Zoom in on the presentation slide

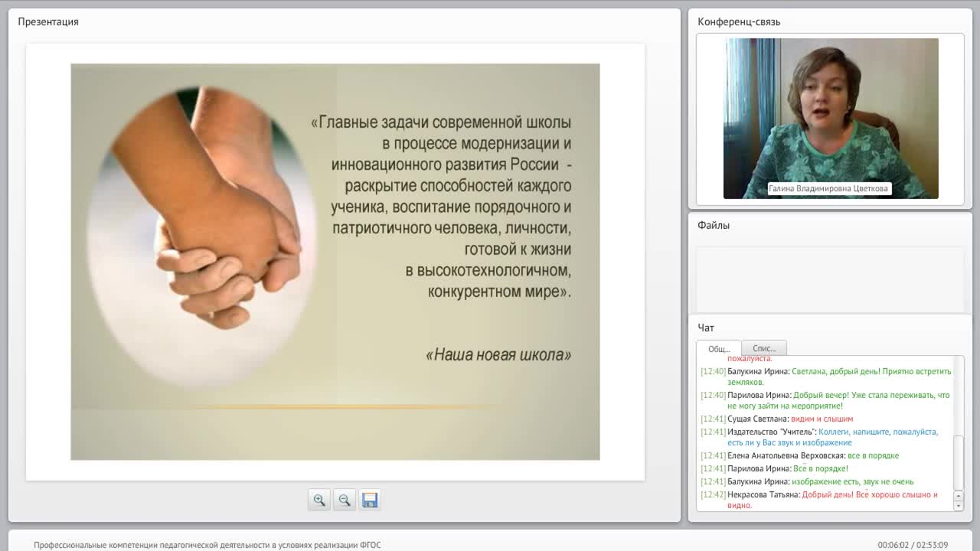coord(319,500)
